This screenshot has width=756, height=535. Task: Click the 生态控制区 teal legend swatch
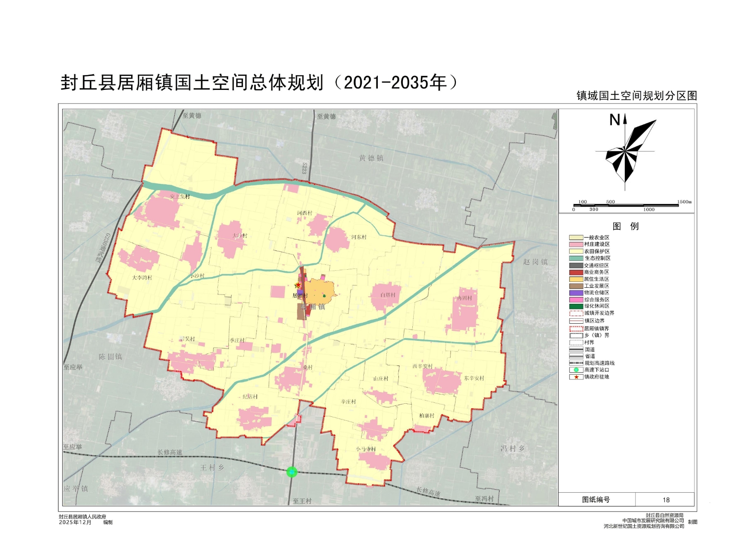tap(576, 258)
